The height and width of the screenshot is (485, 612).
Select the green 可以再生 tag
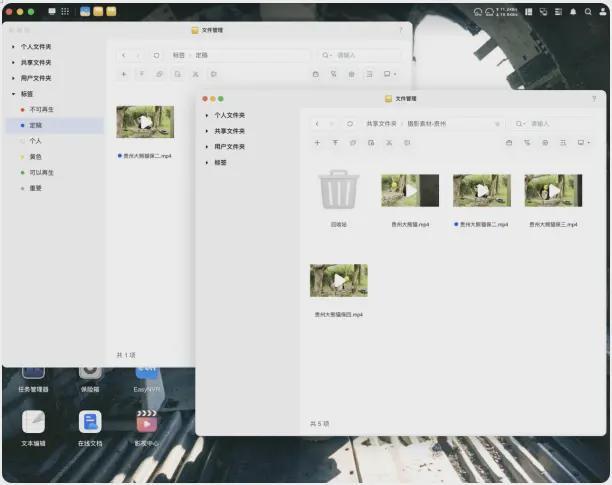55,172
